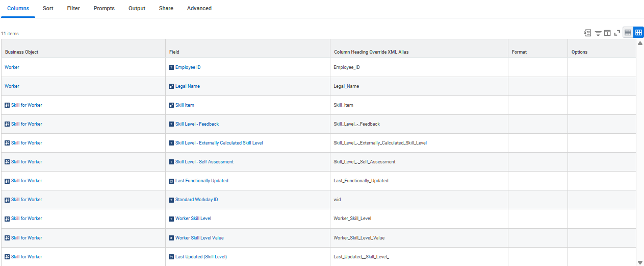Screen dimensions: 644x266
Task: Select the Columns tab
Action: [x=18, y=8]
